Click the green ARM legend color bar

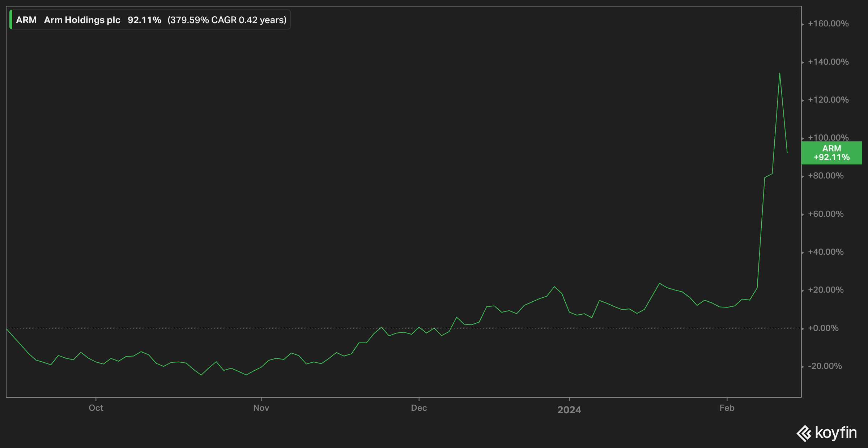[x=11, y=20]
